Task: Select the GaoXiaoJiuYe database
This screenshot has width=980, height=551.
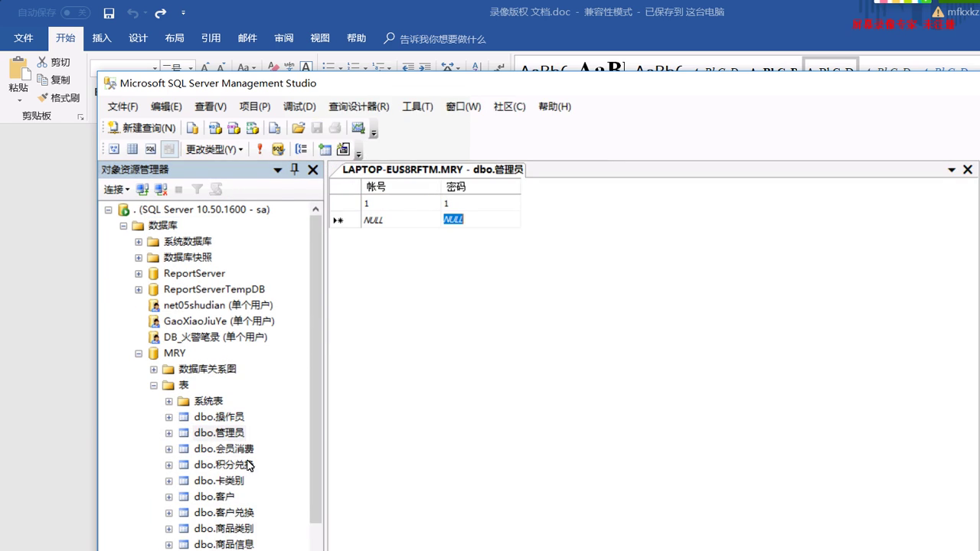Action: click(219, 321)
